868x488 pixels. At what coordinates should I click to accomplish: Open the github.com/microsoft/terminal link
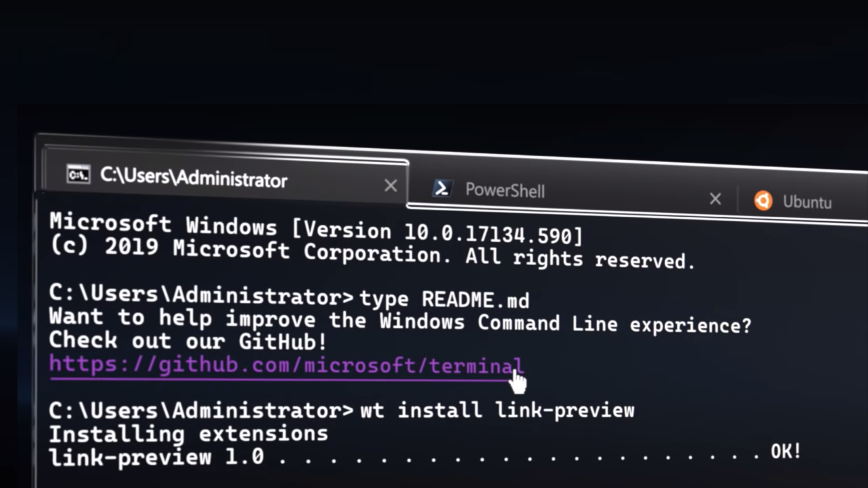[286, 366]
